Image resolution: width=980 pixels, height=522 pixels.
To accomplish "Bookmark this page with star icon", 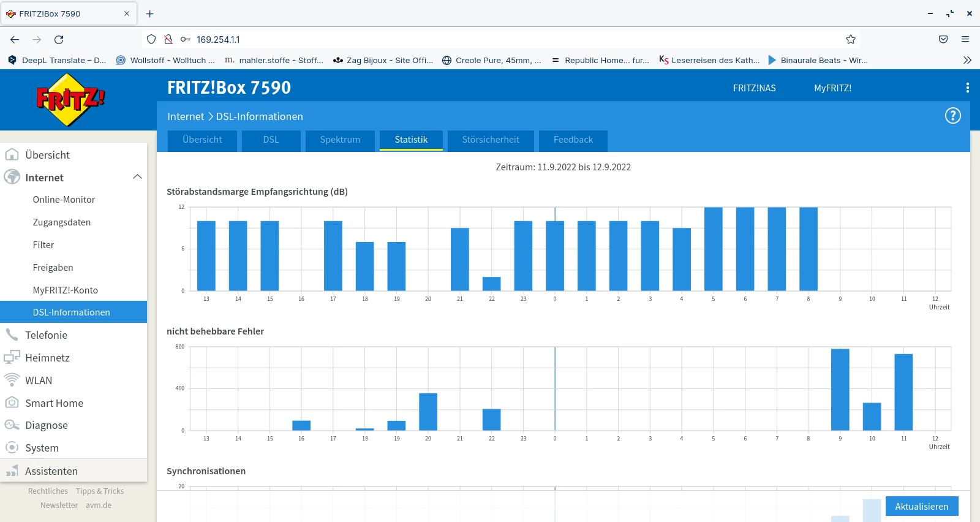I will coord(850,40).
